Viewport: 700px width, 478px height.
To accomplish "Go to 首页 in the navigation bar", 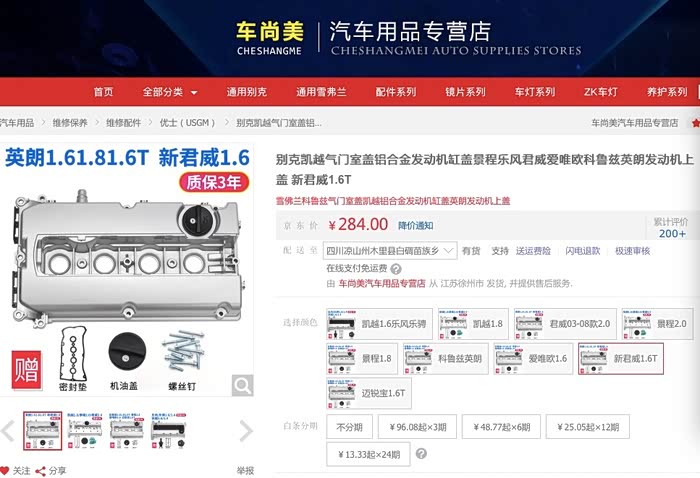I will click(x=103, y=92).
